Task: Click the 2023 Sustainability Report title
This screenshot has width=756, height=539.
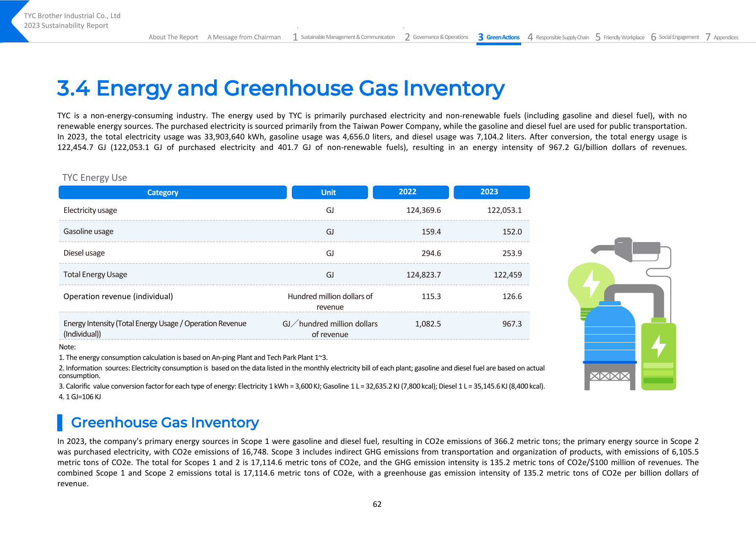Action: coord(66,26)
